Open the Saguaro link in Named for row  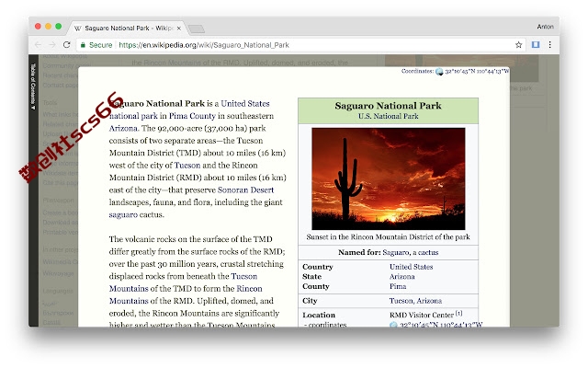click(396, 252)
